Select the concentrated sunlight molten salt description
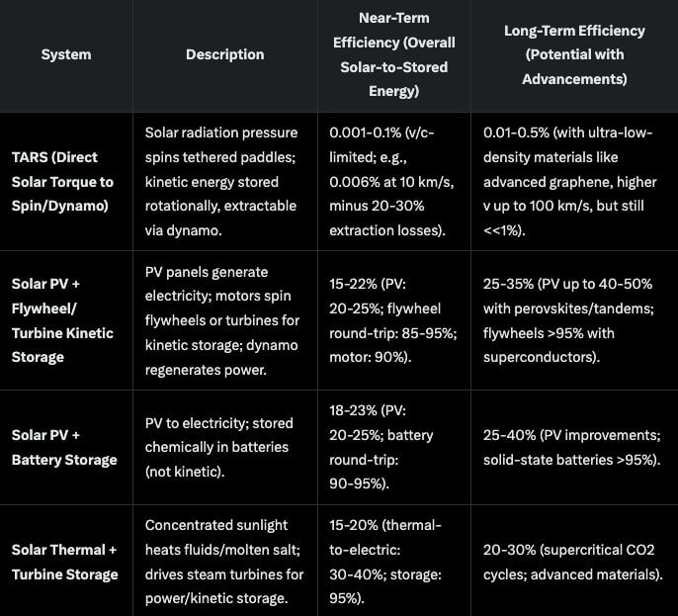This screenshot has width=678, height=616. click(x=224, y=561)
